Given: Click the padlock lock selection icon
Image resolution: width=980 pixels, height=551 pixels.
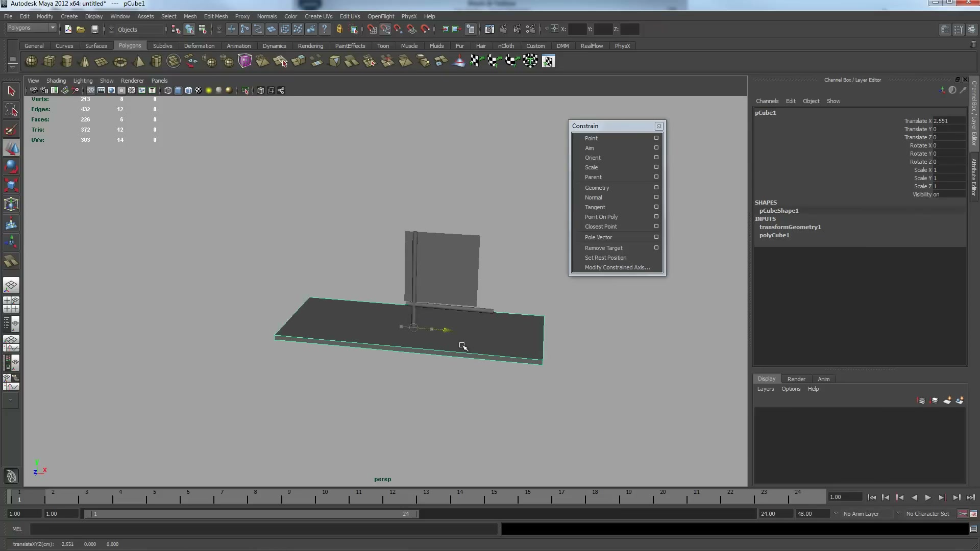Looking at the screenshot, I should (339, 29).
